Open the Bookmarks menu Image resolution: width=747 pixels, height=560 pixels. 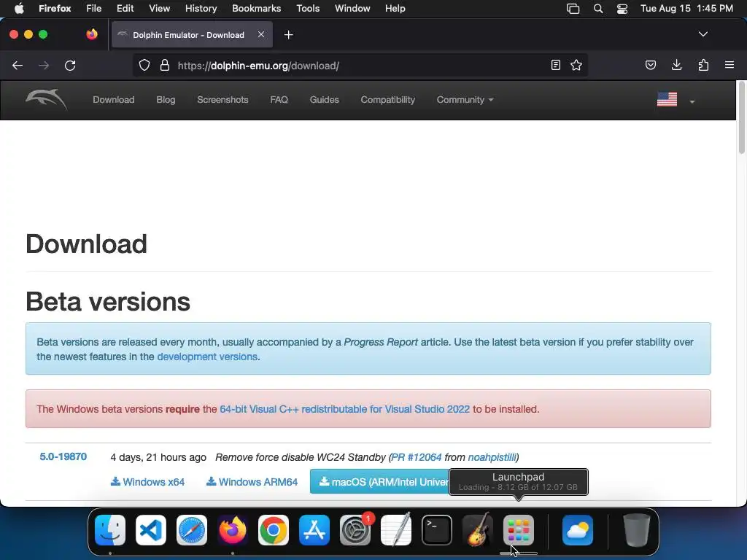(x=256, y=9)
